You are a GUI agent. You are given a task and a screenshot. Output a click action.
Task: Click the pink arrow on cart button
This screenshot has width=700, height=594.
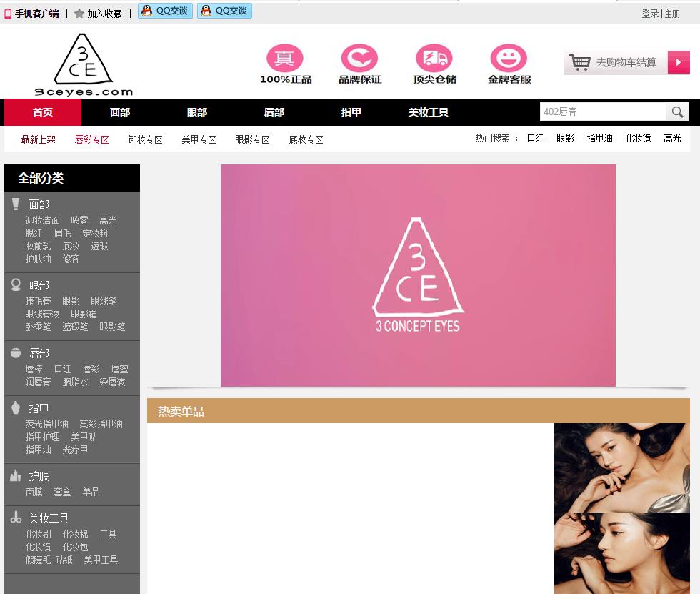[x=679, y=62]
